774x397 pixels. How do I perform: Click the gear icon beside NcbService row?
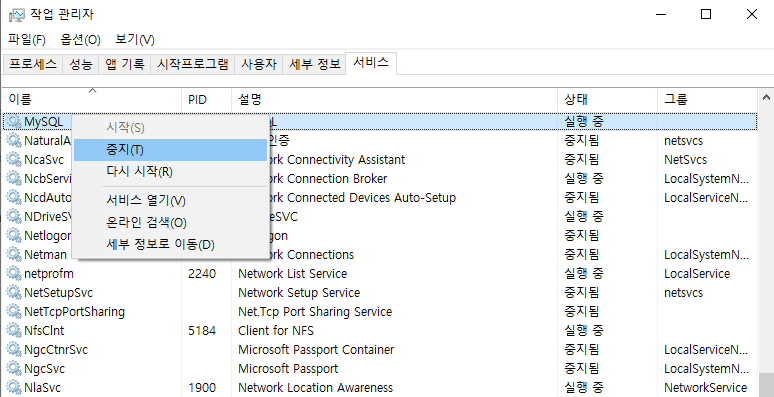[14, 178]
